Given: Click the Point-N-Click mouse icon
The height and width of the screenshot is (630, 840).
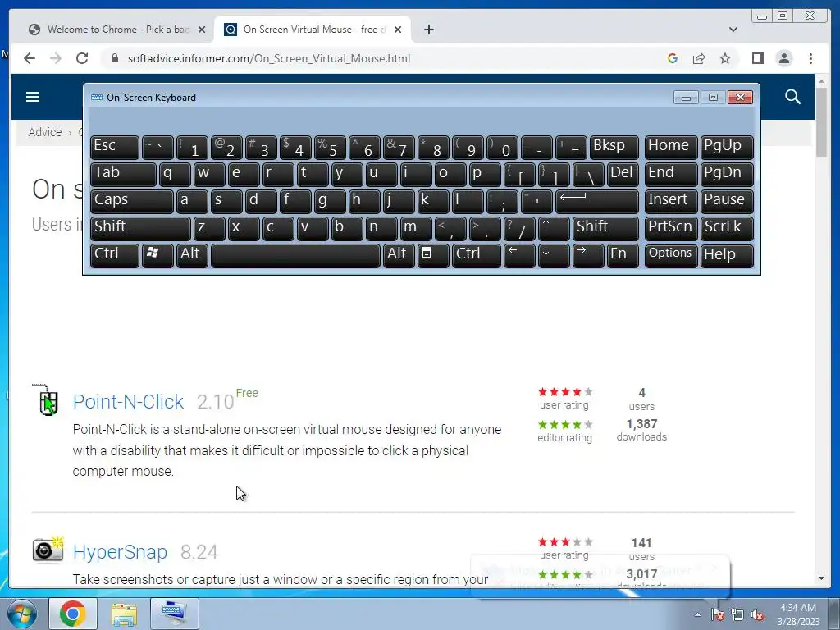Looking at the screenshot, I should click(47, 400).
